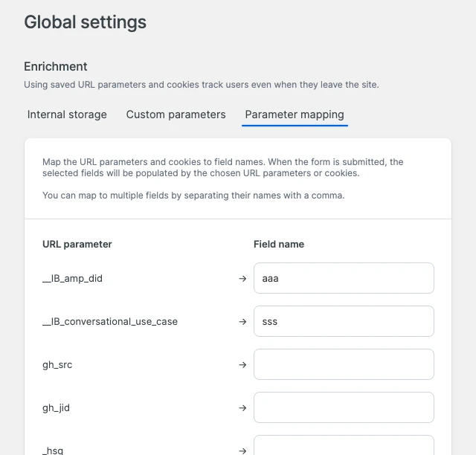Click the field name input for _hsq
Viewport: 476px width, 455px height.
pos(344,446)
